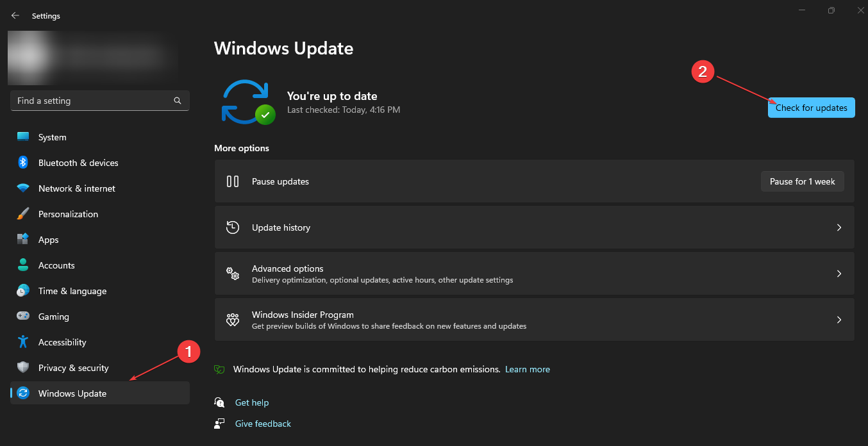Click Pause for 1 week button

[x=802, y=181]
